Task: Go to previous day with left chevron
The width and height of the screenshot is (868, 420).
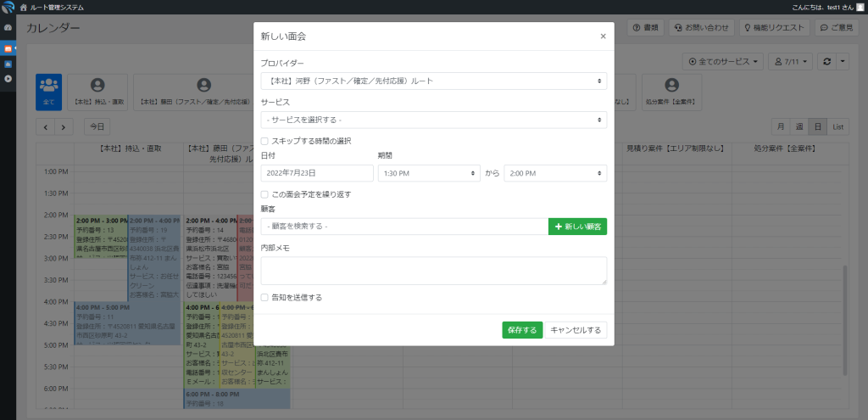Action: click(x=45, y=126)
